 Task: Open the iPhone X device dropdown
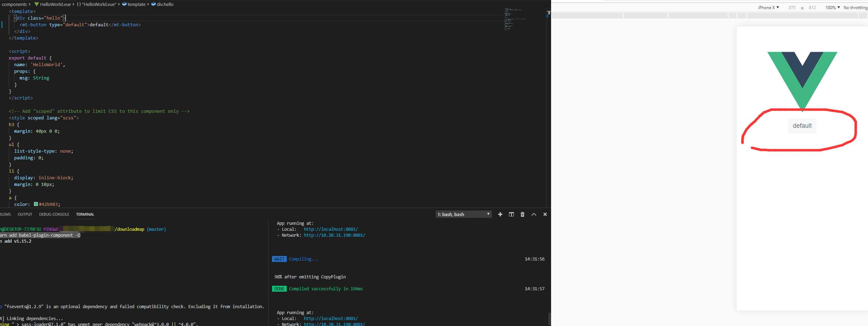pos(768,7)
